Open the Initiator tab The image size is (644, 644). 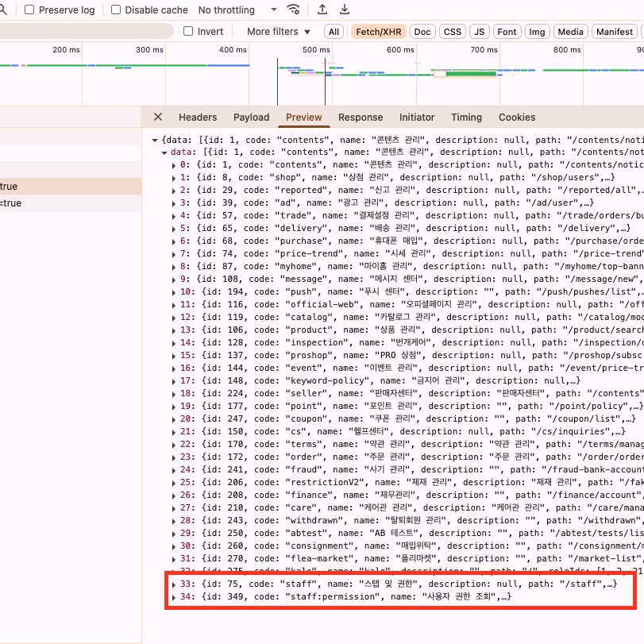coord(417,118)
